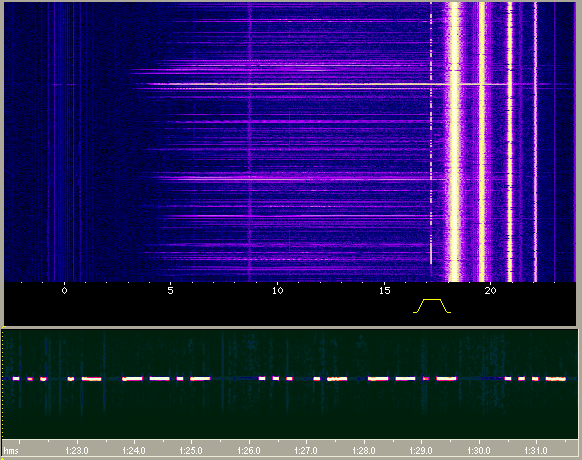582x460 pixels.
Task: Click the bright vertical signal just before 20
Action: tap(482, 141)
